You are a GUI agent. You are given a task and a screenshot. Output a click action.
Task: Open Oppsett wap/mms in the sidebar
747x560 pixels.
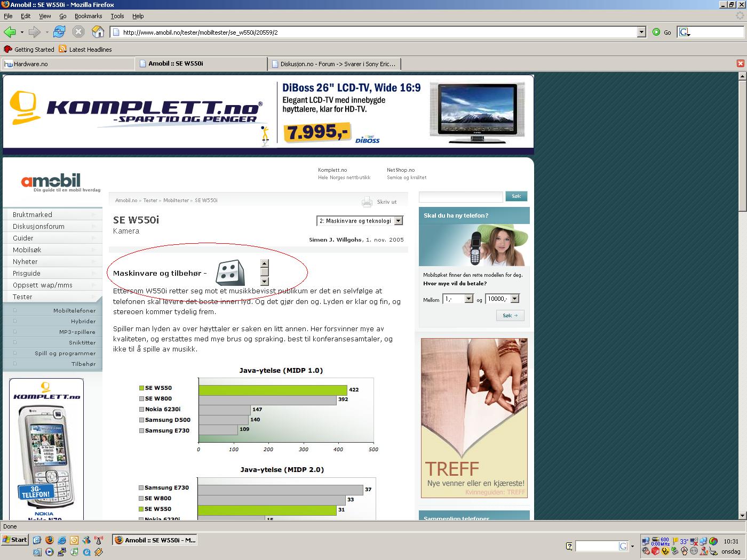(52, 285)
